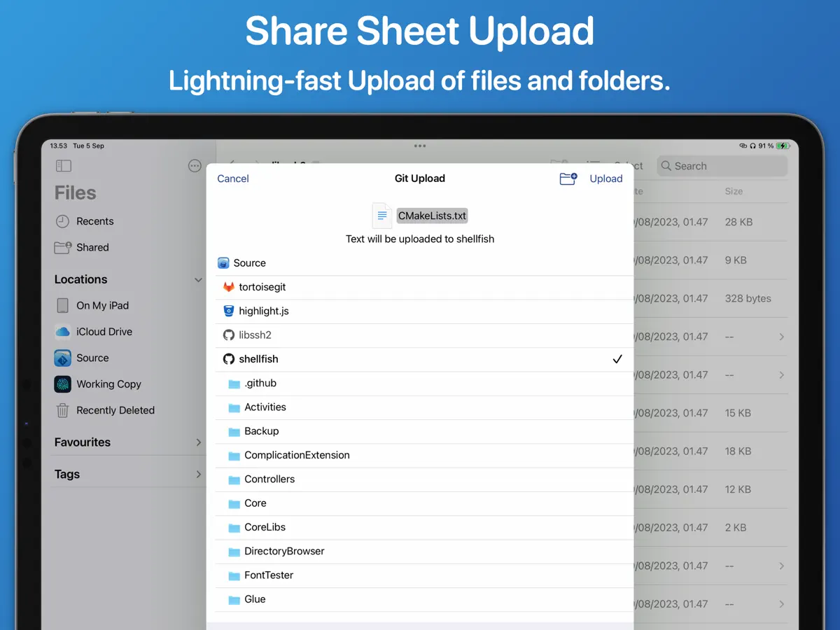Click the folder icon beside Glue

(234, 600)
